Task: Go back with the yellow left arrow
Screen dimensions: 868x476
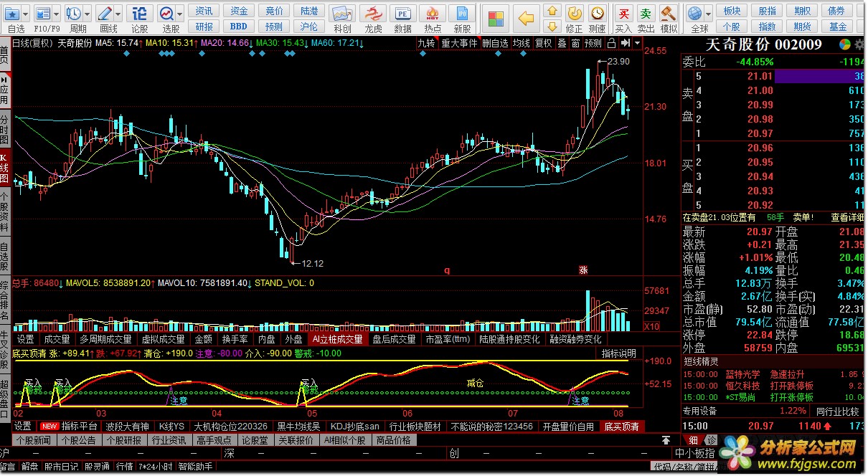Action: coord(527,18)
